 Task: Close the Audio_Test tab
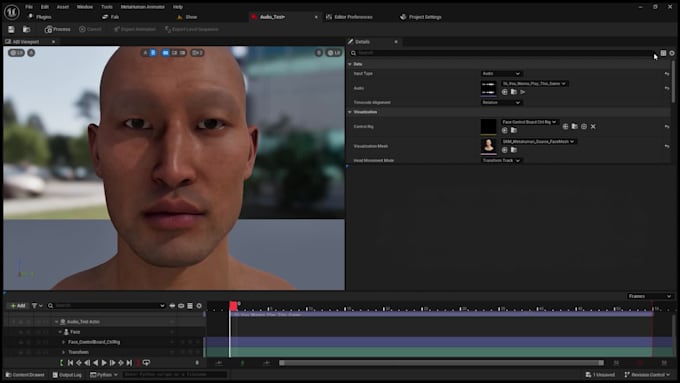[316, 17]
